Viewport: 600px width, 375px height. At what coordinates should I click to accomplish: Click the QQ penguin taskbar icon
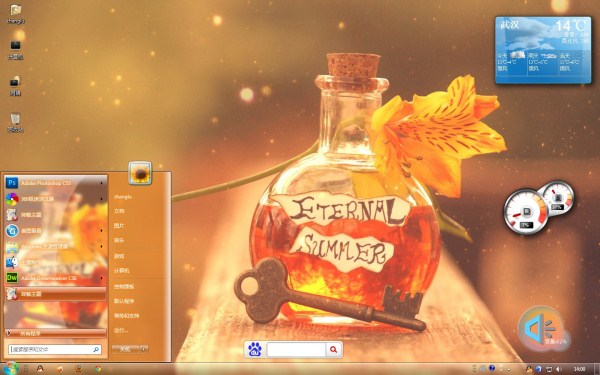tap(40, 368)
